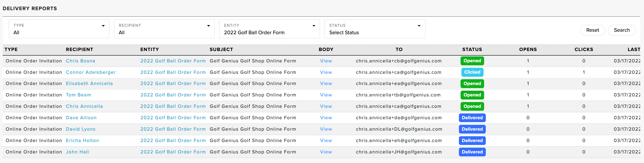Screen dimensions: 644x163
Task: Click the OPENS column header
Action: 528,49
